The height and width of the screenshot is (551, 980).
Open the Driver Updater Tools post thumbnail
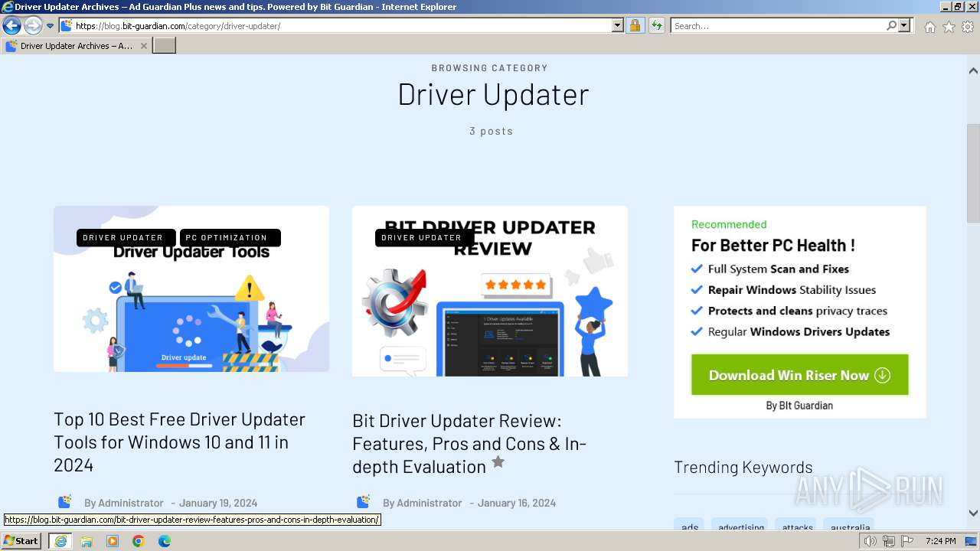[x=191, y=289]
